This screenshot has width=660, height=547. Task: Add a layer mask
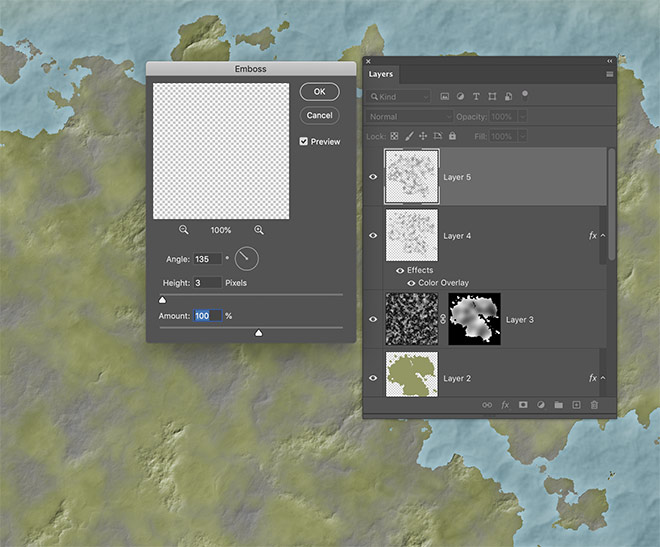click(x=522, y=405)
